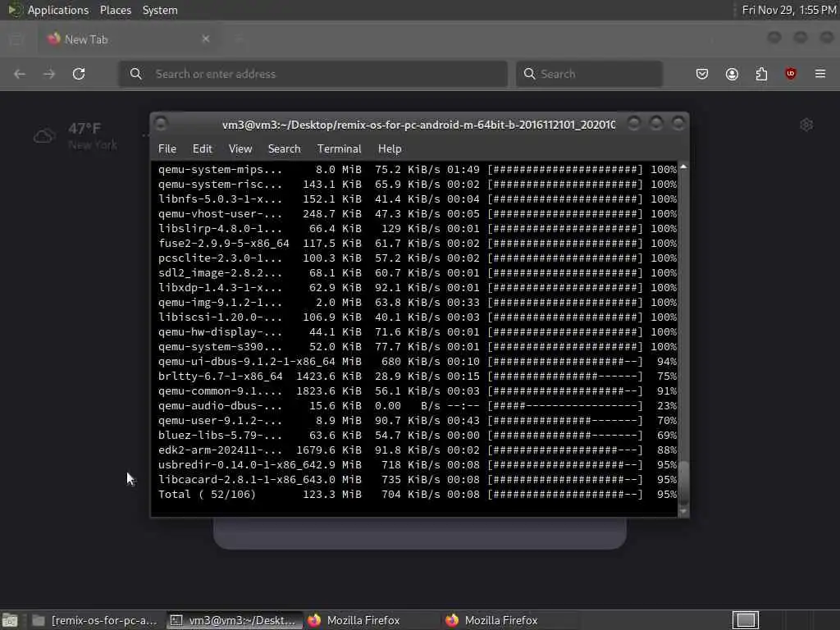Click the weather cloud icon for New York
Image resolution: width=840 pixels, height=630 pixels.
(44, 136)
